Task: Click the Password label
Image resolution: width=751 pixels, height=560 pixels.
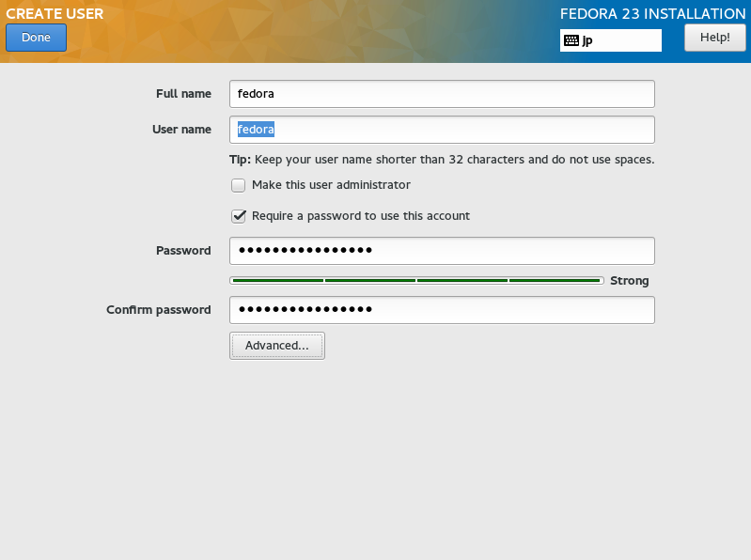Action: point(183,251)
